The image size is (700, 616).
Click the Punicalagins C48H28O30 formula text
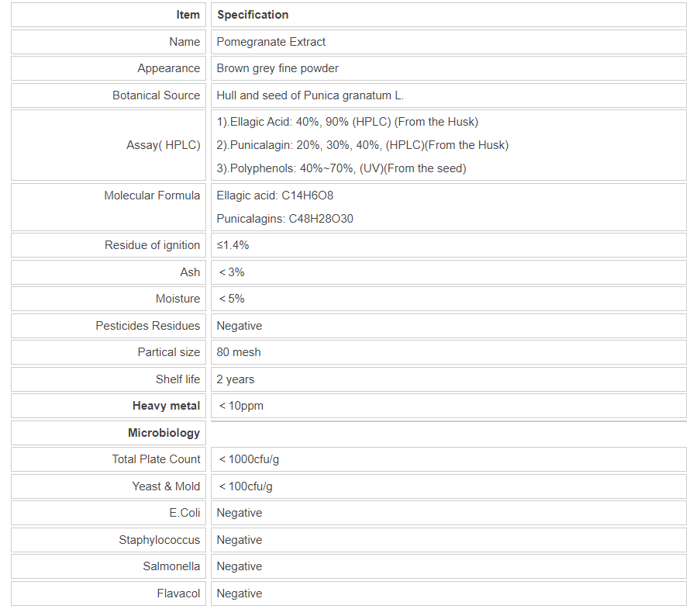(x=284, y=219)
